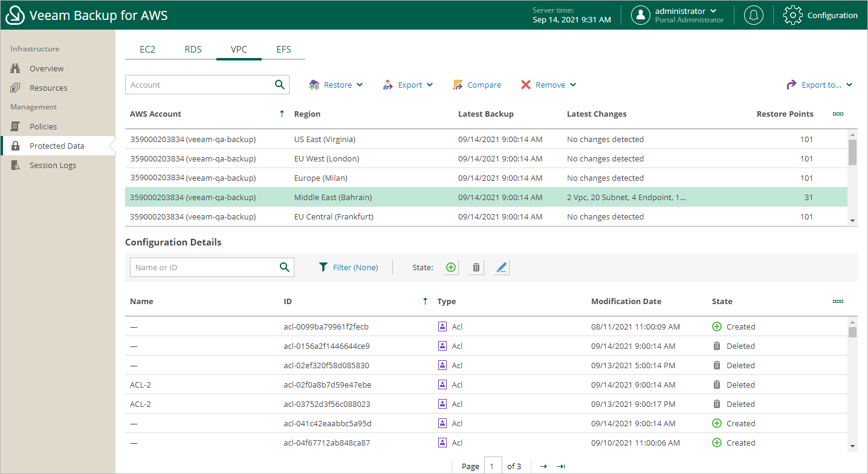
Task: Expand the Restore dropdown chevron
Action: pyautogui.click(x=359, y=85)
